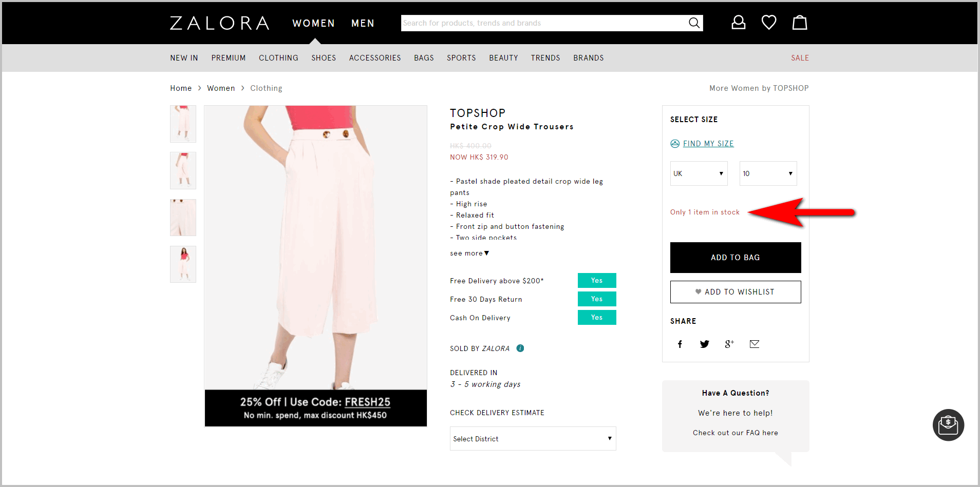
Task: Click the ADD TO BAG button
Action: (x=735, y=257)
